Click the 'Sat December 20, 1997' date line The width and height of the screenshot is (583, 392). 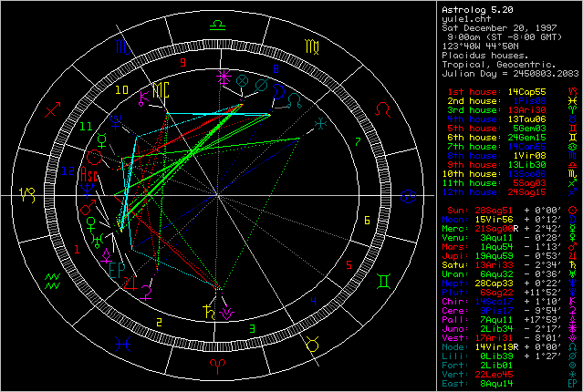coord(499,28)
